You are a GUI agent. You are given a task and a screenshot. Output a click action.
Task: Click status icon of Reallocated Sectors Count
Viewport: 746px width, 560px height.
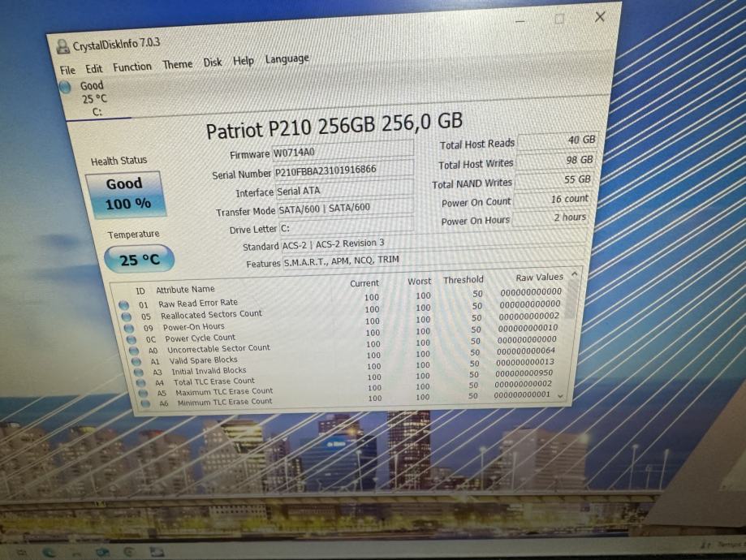126,317
